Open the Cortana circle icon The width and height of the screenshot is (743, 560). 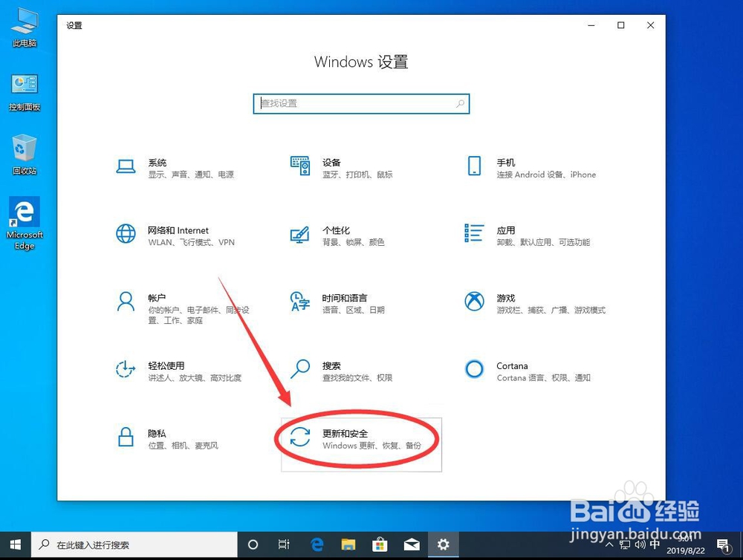pyautogui.click(x=474, y=370)
